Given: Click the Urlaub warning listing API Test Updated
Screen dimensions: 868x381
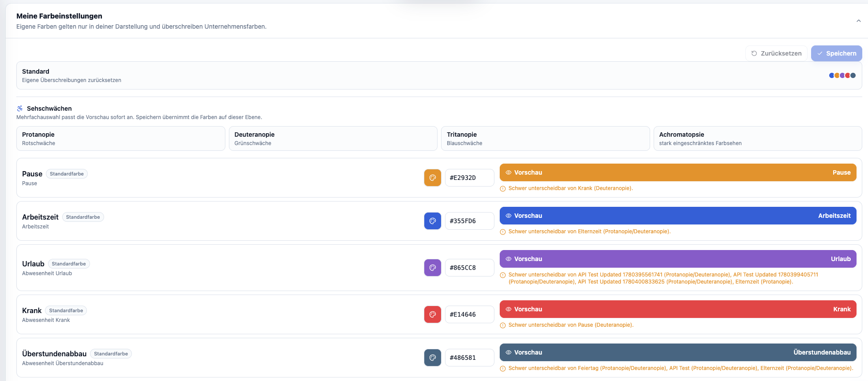Looking at the screenshot, I should click(663, 278).
